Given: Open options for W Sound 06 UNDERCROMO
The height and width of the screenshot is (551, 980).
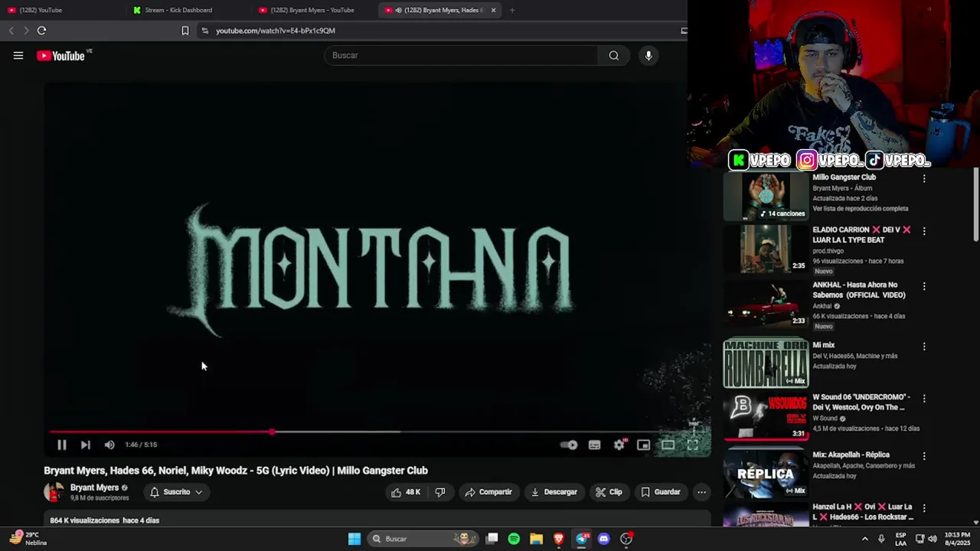Looking at the screenshot, I should (924, 399).
